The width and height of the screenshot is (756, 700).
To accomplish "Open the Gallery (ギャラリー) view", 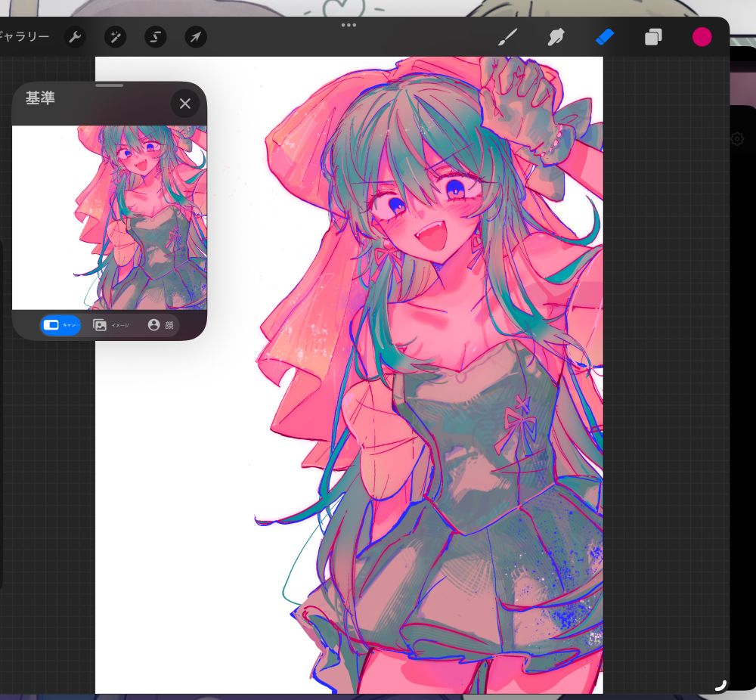I will click(x=24, y=36).
